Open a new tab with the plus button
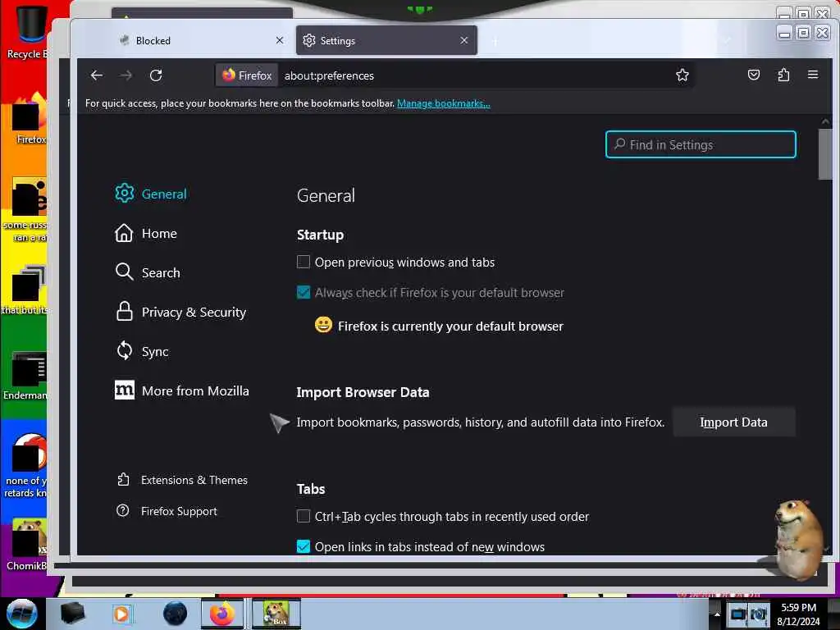This screenshot has width=840, height=630. pos(495,41)
